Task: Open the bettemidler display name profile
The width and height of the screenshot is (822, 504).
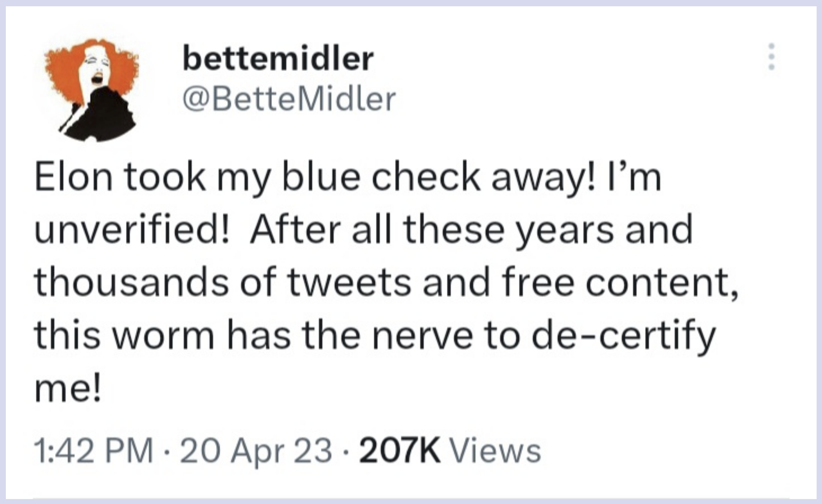Action: pyautogui.click(x=278, y=58)
